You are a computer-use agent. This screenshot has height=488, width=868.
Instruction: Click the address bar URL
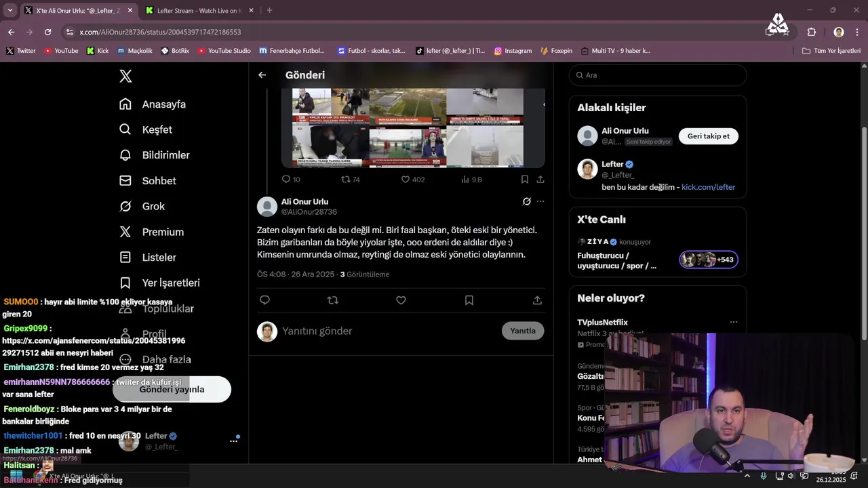pos(160,32)
